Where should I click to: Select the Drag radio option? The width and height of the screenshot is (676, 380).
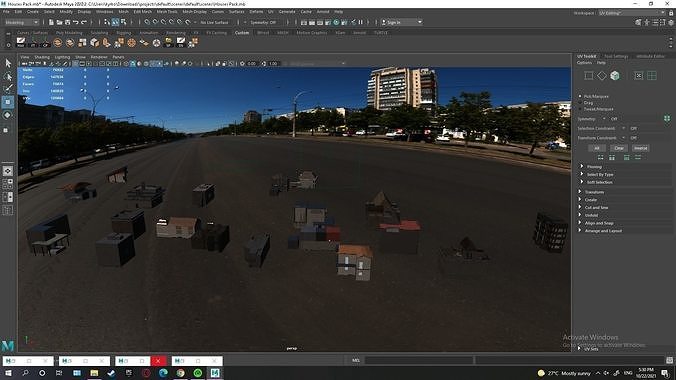tap(580, 103)
